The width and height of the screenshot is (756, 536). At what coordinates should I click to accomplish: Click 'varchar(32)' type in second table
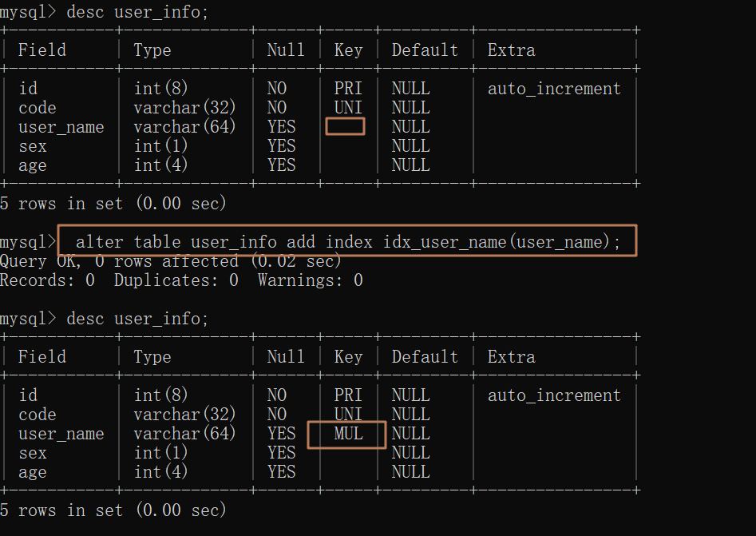click(x=184, y=414)
